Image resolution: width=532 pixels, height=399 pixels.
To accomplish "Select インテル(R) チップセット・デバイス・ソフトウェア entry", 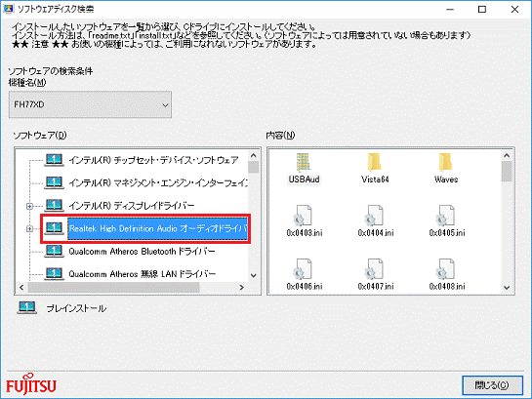I will click(x=153, y=160).
